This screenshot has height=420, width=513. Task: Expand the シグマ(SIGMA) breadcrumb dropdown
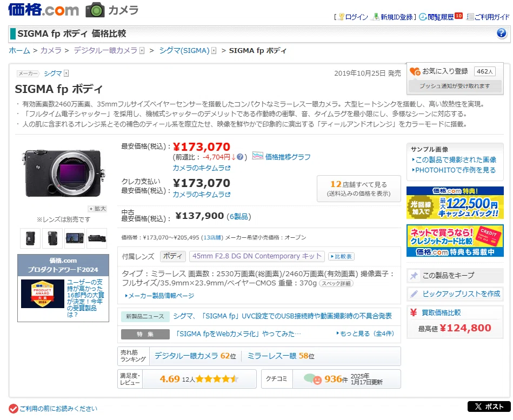(x=214, y=51)
